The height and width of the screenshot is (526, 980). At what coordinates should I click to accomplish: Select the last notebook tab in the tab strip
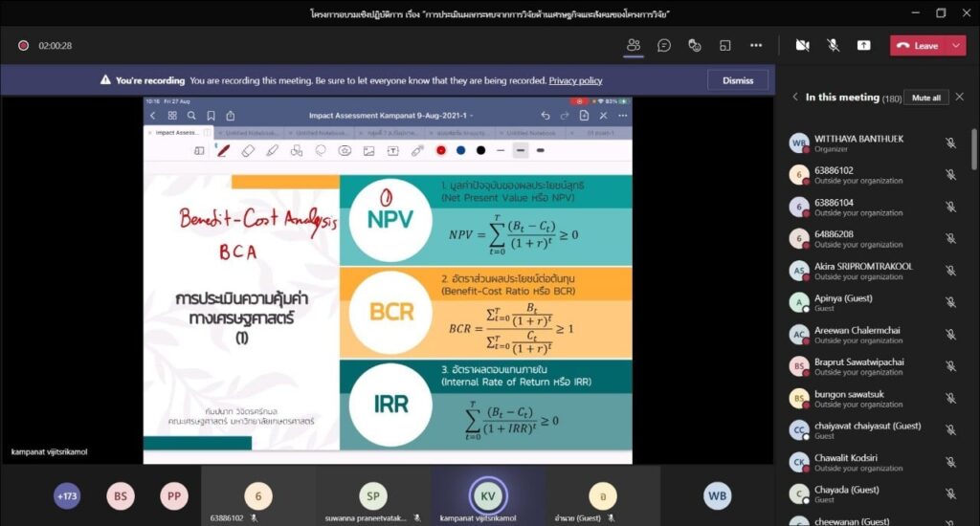click(x=603, y=133)
